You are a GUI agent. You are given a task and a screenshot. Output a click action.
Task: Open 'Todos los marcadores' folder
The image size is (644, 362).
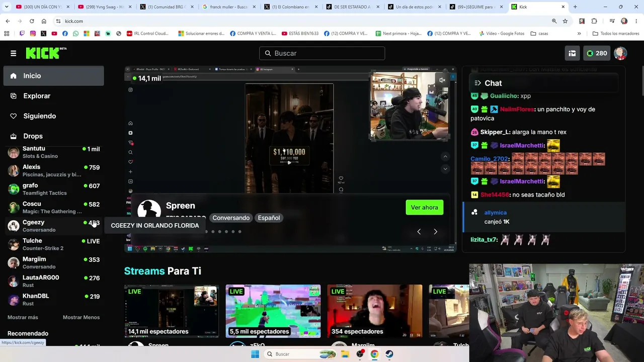[616, 34]
